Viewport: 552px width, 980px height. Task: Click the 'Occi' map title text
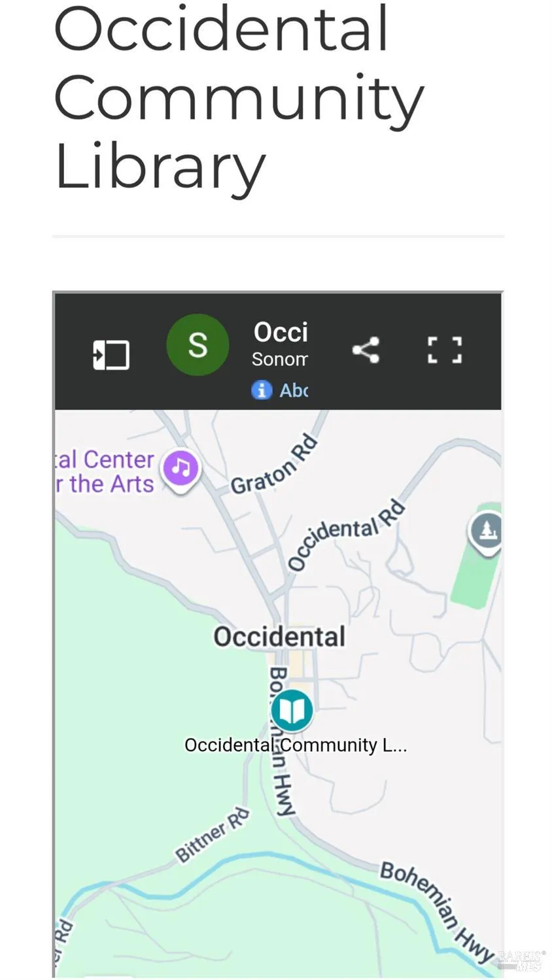[x=281, y=332]
